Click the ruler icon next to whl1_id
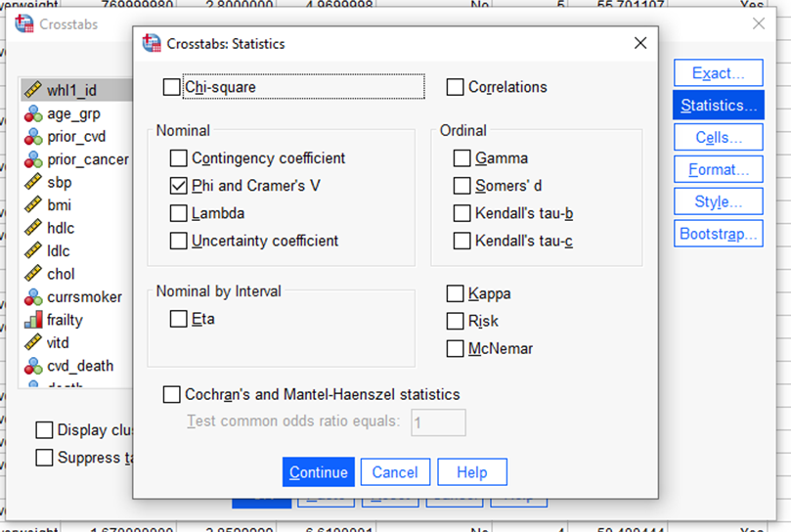The height and width of the screenshot is (532, 791). 32,91
